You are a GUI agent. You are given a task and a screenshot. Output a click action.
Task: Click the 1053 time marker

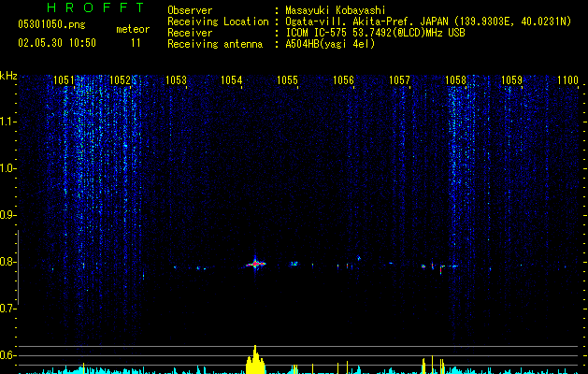pyautogui.click(x=176, y=80)
